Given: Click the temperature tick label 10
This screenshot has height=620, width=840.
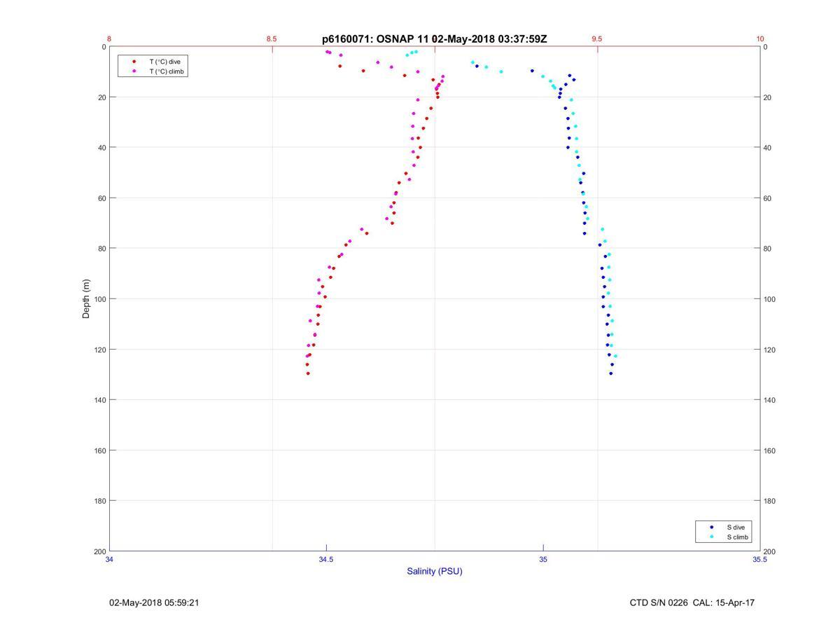Looking at the screenshot, I should pos(760,39).
